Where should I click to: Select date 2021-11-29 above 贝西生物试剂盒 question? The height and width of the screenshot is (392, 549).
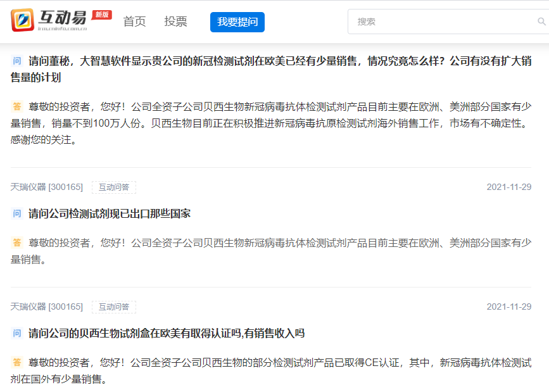tap(508, 307)
